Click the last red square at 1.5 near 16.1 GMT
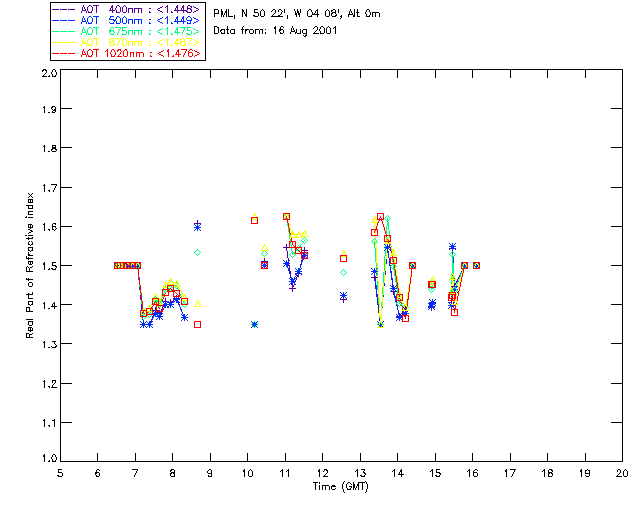This screenshot has width=640, height=512. [x=476, y=265]
